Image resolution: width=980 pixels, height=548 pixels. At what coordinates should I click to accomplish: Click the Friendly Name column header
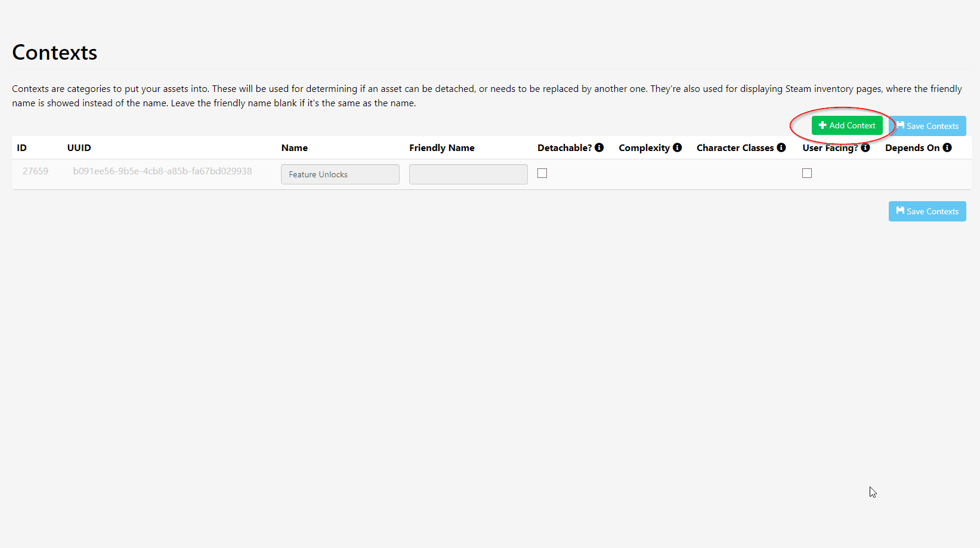tap(441, 148)
